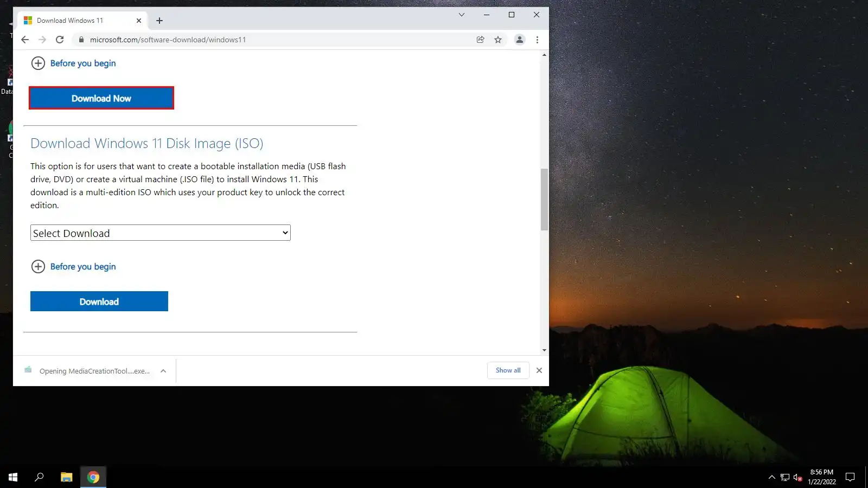Click Show all downloads
Viewport: 868px width, 488px height.
(508, 370)
